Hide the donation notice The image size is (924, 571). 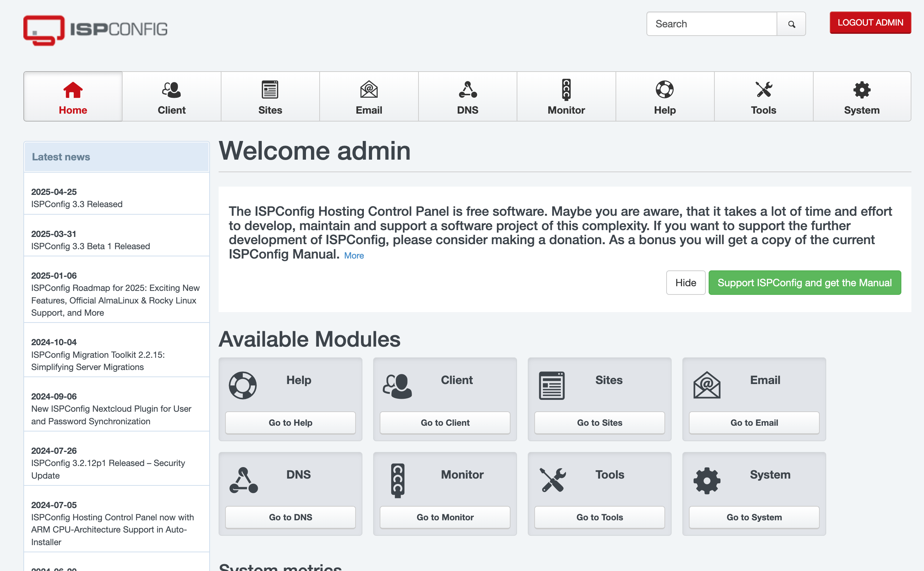pyautogui.click(x=686, y=283)
